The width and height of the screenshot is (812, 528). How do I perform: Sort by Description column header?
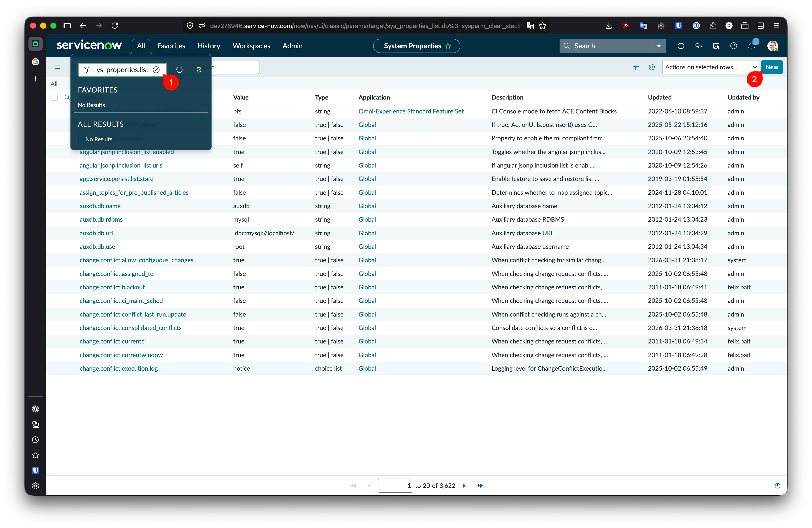click(x=507, y=97)
